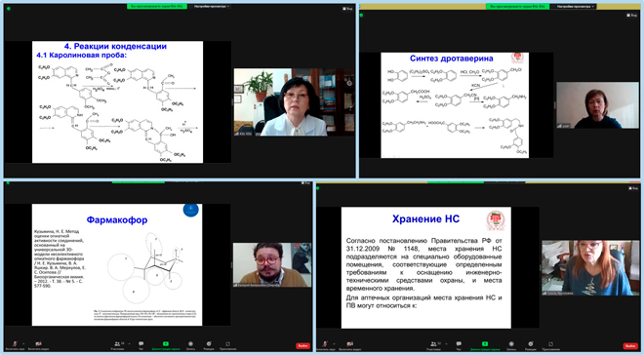The image size is (644, 355).
Task: Start screen share in bottom-left window
Action: (166, 344)
